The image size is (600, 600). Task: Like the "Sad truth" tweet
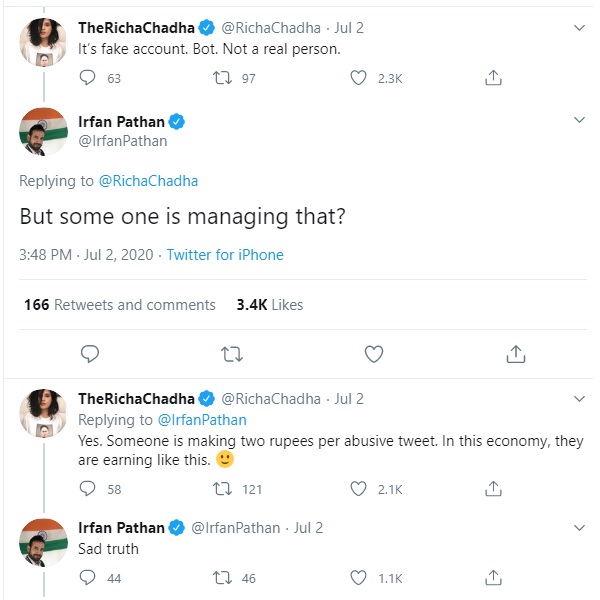click(359, 577)
